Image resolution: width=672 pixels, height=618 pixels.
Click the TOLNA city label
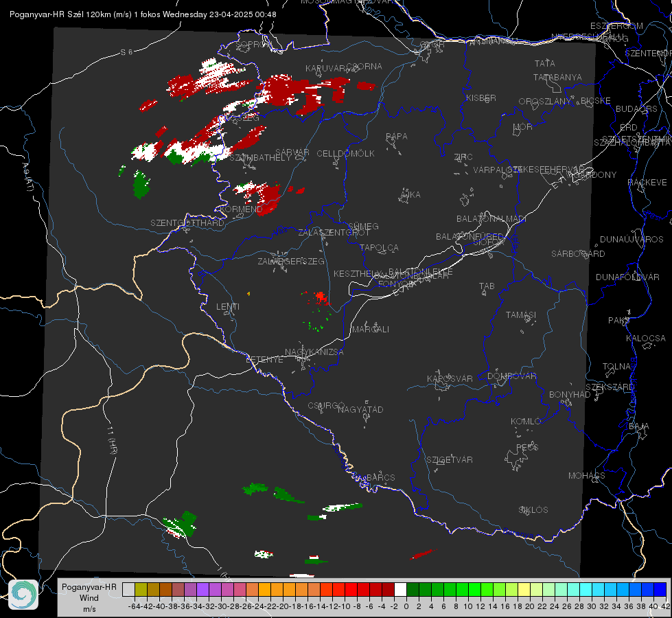(616, 367)
